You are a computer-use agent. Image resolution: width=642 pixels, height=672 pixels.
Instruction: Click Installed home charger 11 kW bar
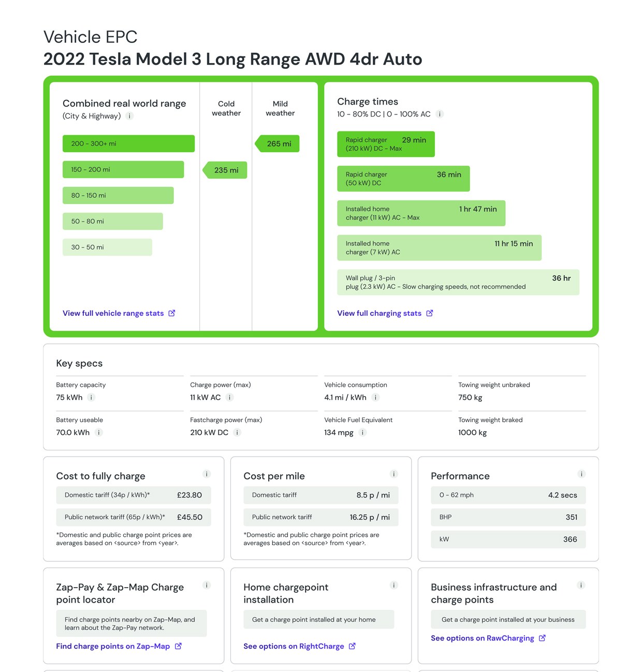[x=421, y=213]
